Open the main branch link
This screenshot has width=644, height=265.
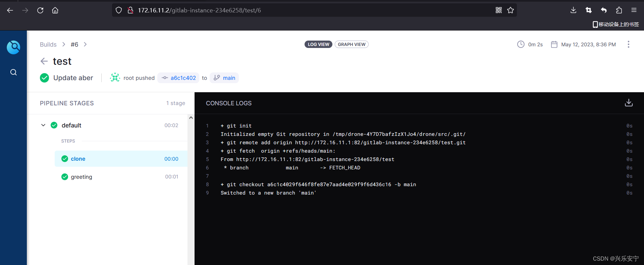pyautogui.click(x=224, y=78)
